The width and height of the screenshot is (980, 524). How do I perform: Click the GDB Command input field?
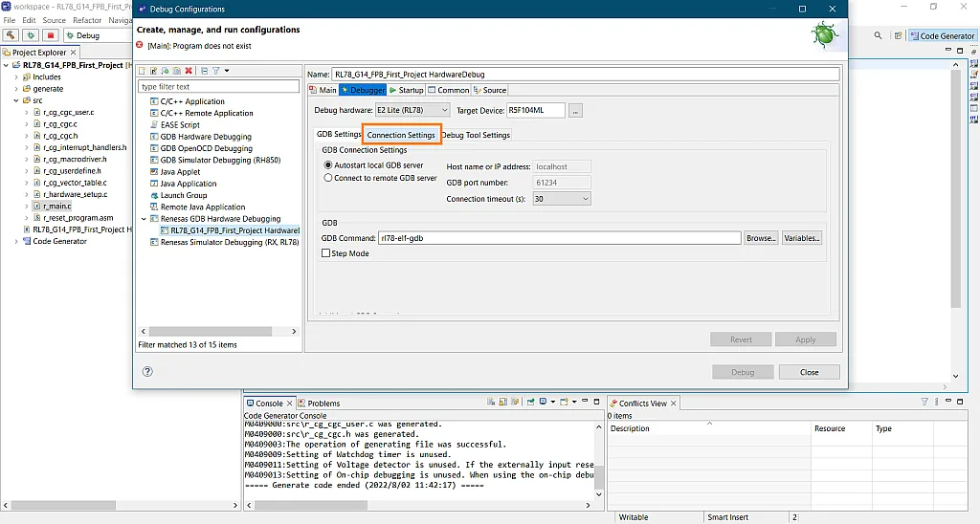click(559, 238)
